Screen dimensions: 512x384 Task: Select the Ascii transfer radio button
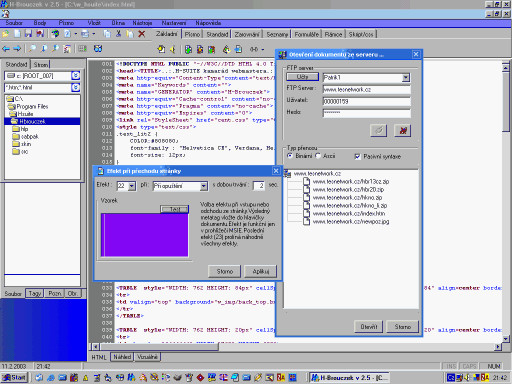[318, 156]
